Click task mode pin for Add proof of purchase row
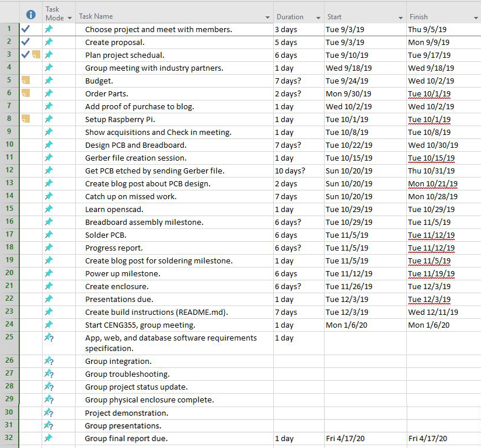The width and height of the screenshot is (481, 448). pyautogui.click(x=49, y=106)
